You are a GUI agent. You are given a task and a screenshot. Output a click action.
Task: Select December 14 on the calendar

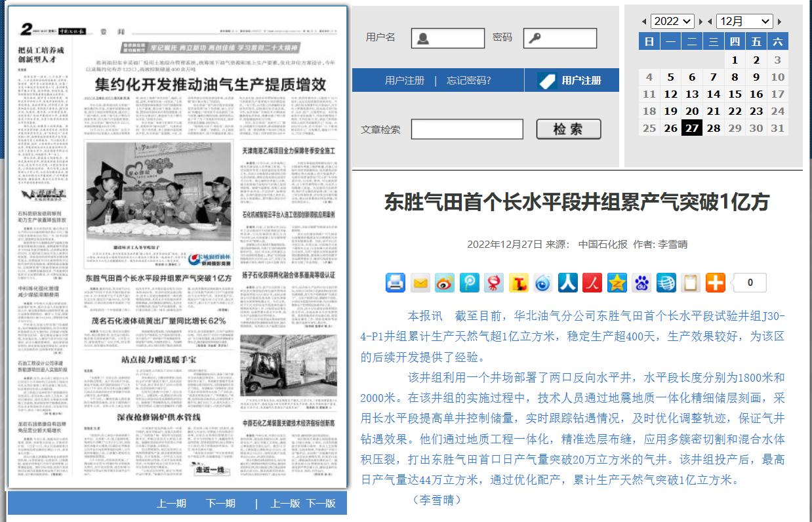coord(714,94)
